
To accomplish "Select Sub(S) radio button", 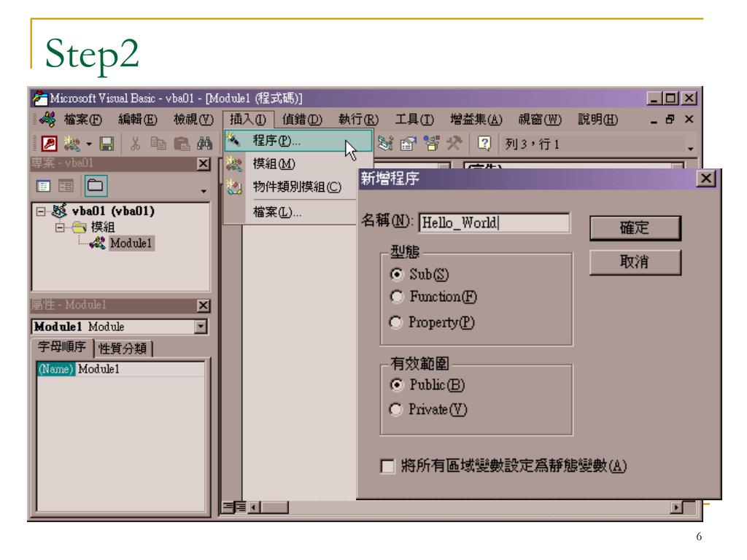I will [x=396, y=274].
